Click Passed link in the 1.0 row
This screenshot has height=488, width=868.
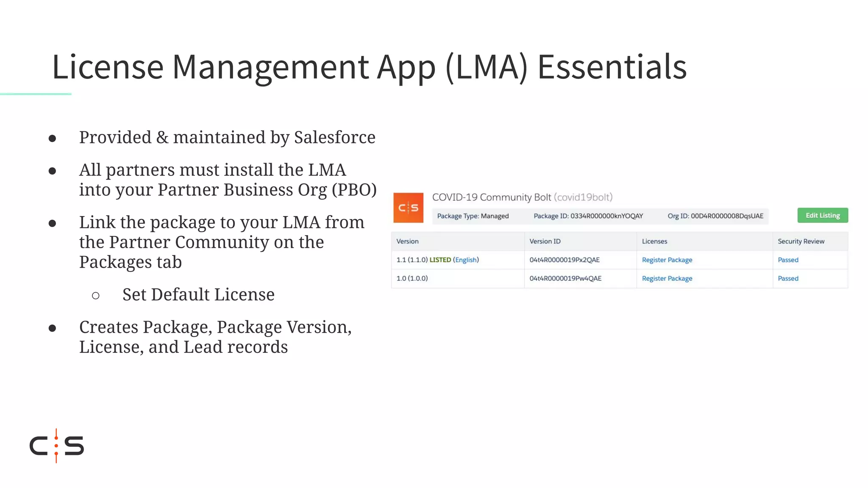point(788,278)
